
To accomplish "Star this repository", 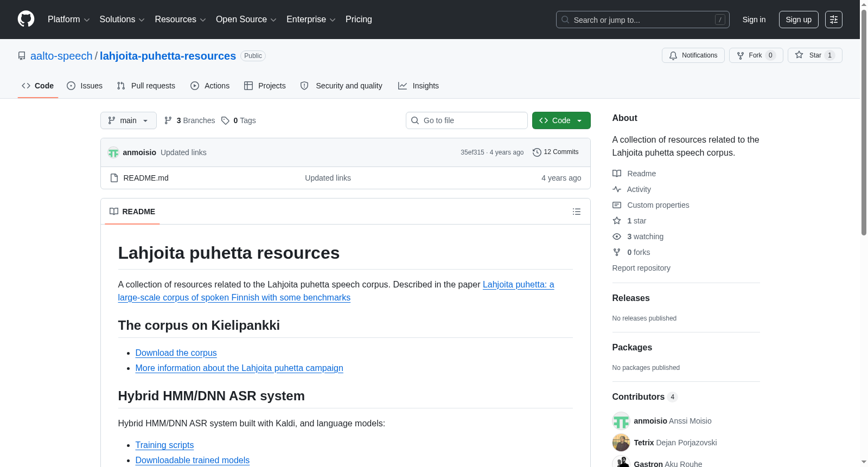I will pos(814,55).
